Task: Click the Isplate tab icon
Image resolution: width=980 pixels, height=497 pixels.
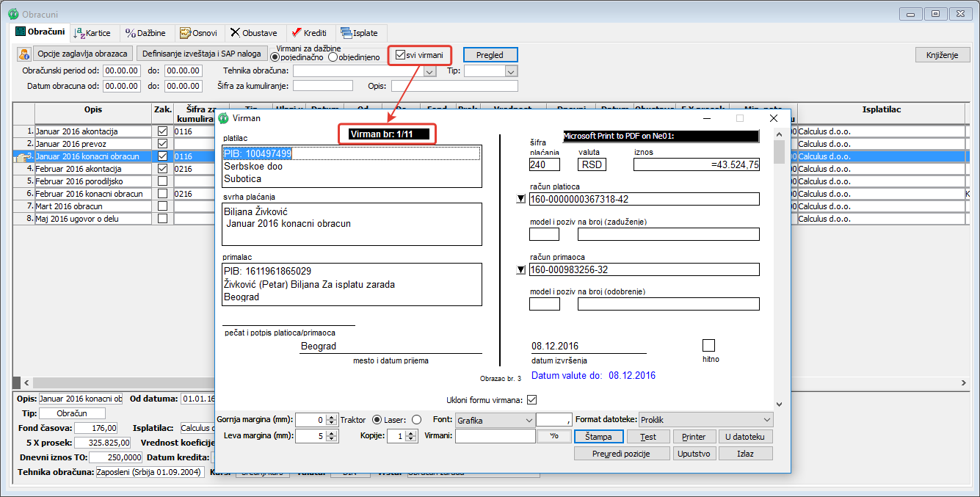Action: click(x=346, y=33)
